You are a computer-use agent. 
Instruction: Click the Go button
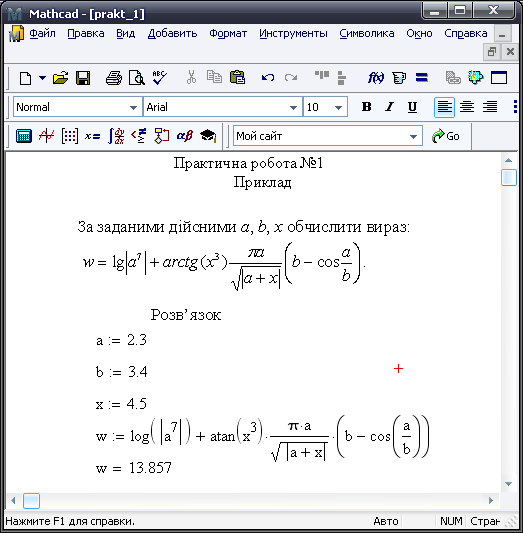tap(446, 136)
